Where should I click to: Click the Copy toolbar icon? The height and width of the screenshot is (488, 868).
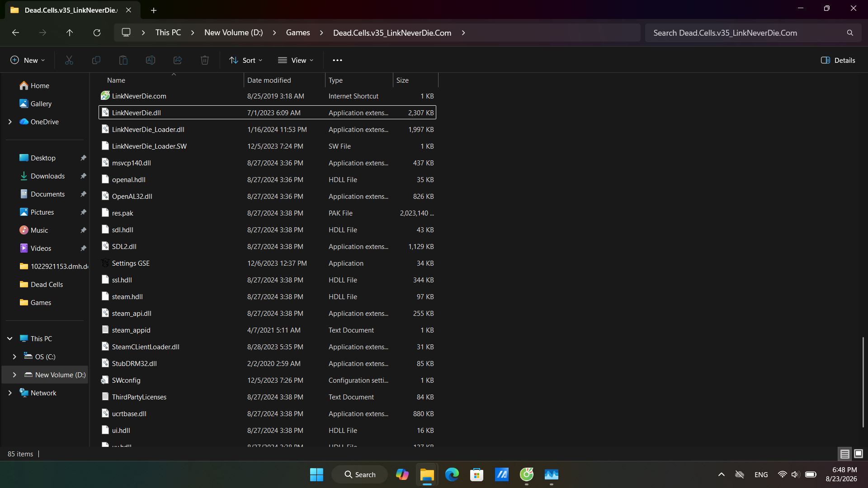[x=96, y=60]
